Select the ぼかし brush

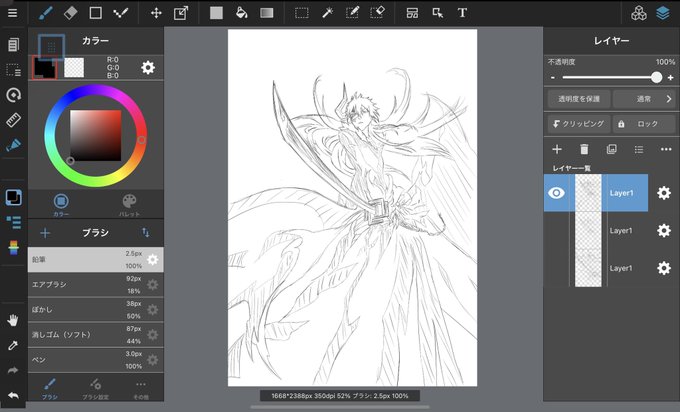point(95,310)
